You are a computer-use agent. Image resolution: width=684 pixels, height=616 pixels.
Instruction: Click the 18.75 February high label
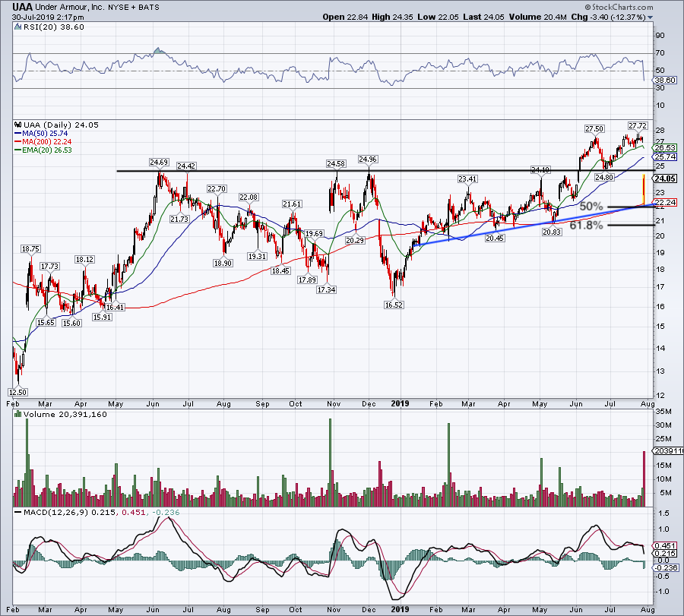[x=30, y=249]
